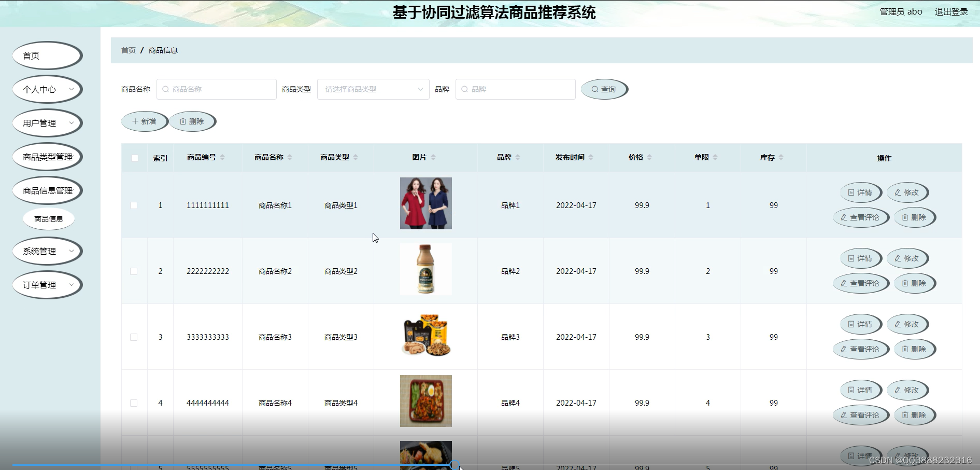Click 修改 for 商品名称3
The height and width of the screenshot is (470, 980).
pyautogui.click(x=907, y=324)
